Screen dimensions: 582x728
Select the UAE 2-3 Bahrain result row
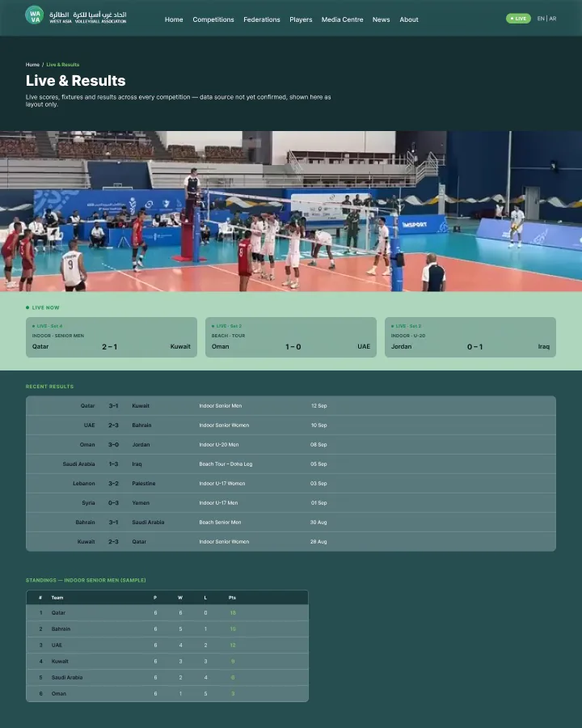point(291,425)
